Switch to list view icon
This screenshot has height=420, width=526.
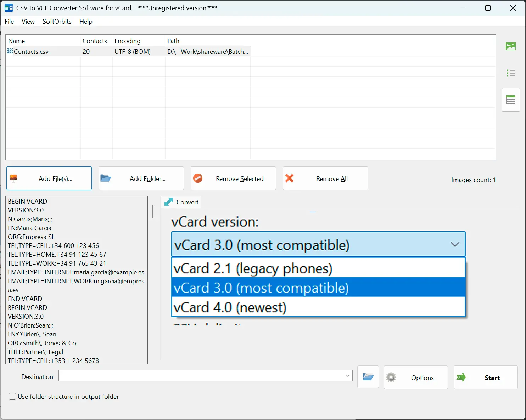[x=510, y=73]
